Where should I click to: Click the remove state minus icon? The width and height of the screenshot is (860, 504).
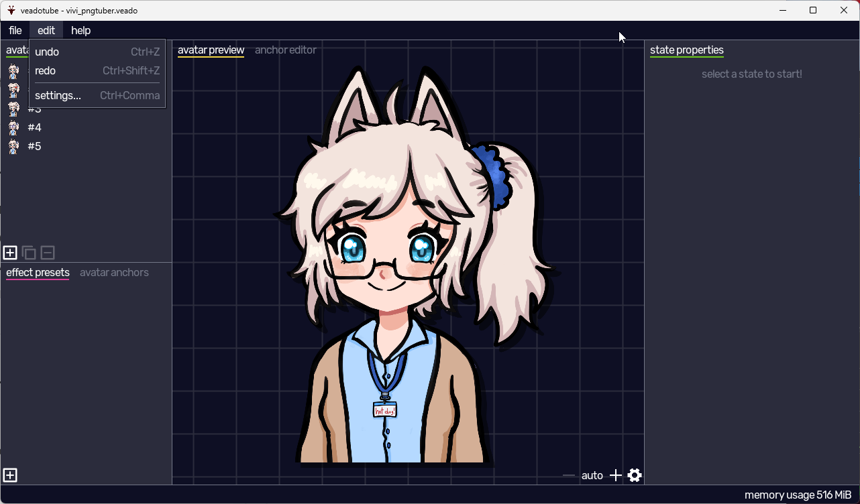[48, 253]
